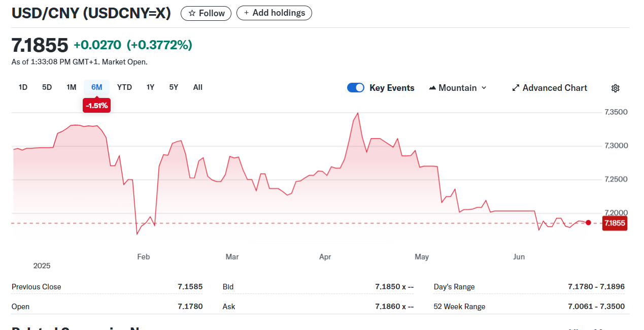Select the 6M time range tab

tap(96, 87)
